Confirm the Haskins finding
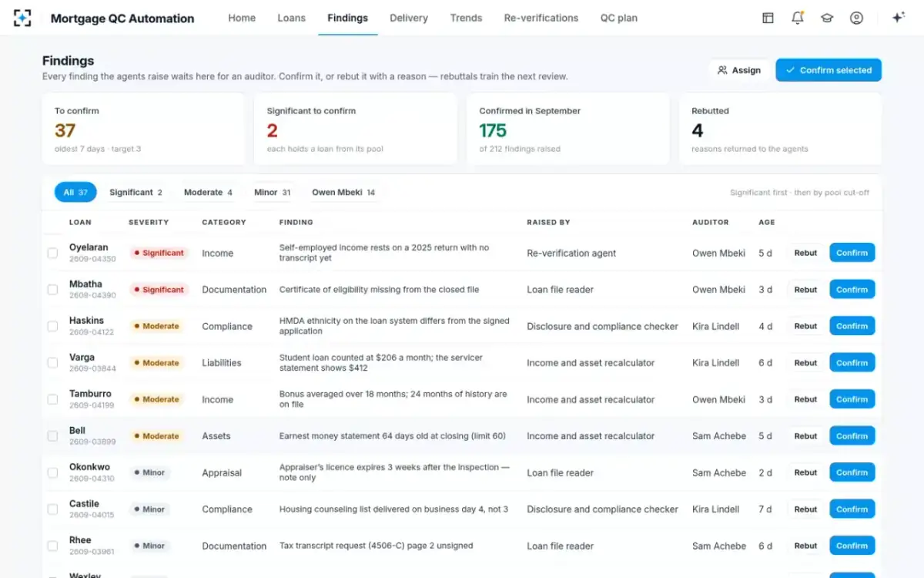Viewport: 924px width, 578px height. click(x=852, y=326)
